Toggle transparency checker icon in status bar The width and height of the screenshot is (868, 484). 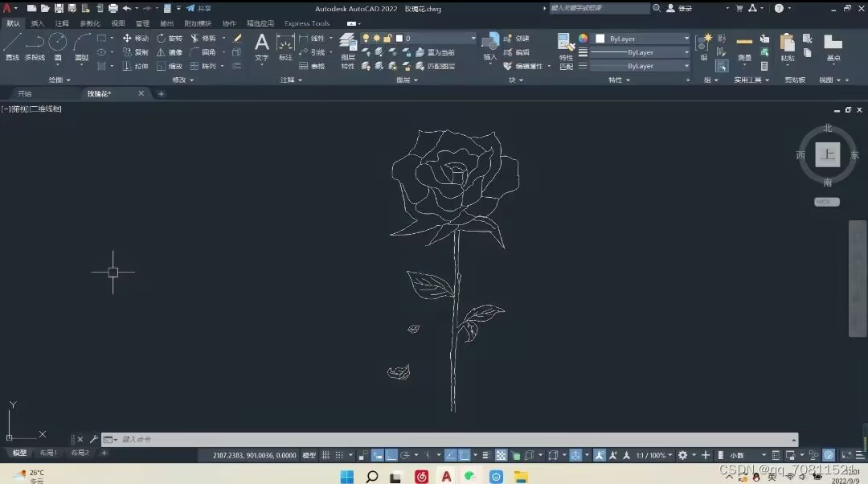point(501,455)
